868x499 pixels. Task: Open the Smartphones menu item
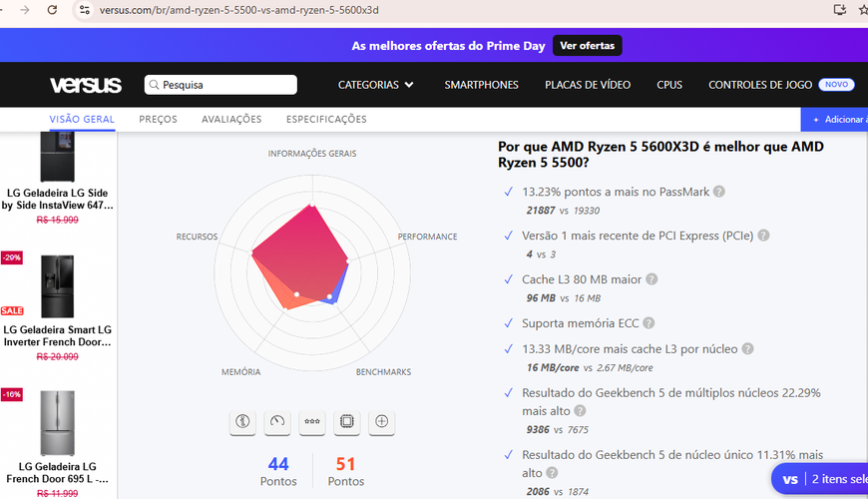coord(481,85)
